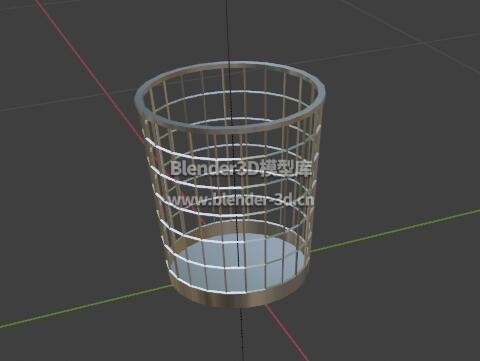Click the inner gold band behind the base disc
The image size is (480, 361).
[239, 228]
